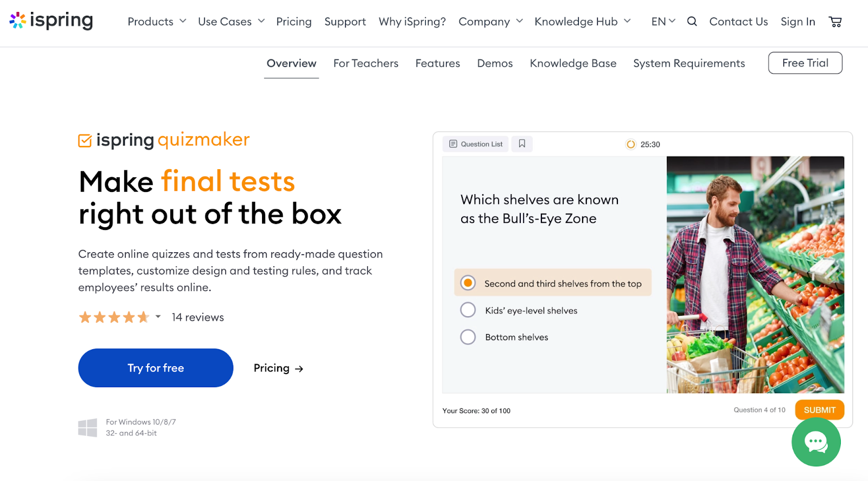Click 'Your Score: 30 of 100' text
The image size is (868, 481).
click(x=476, y=411)
